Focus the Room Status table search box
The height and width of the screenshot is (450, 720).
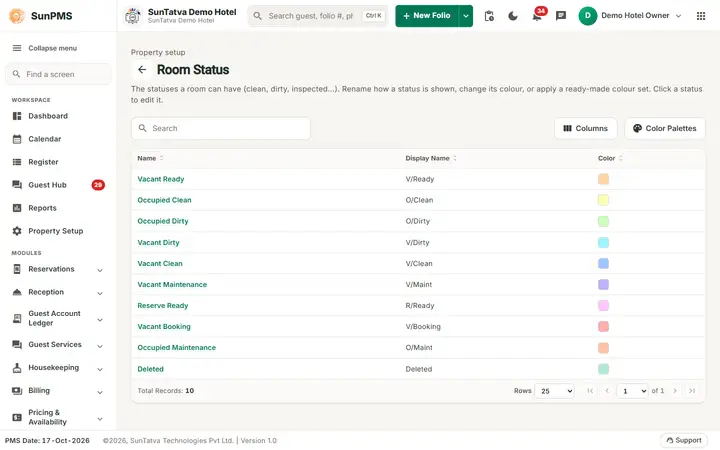[221, 129]
